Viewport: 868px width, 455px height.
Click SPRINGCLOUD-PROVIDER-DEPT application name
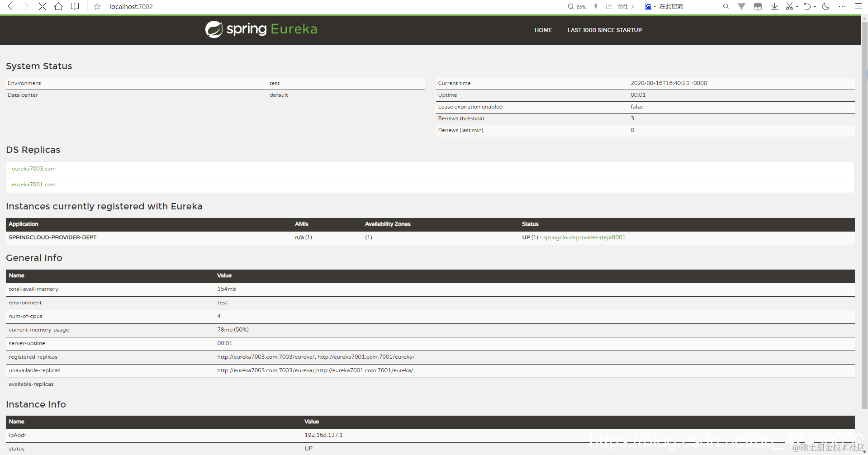[x=52, y=237]
